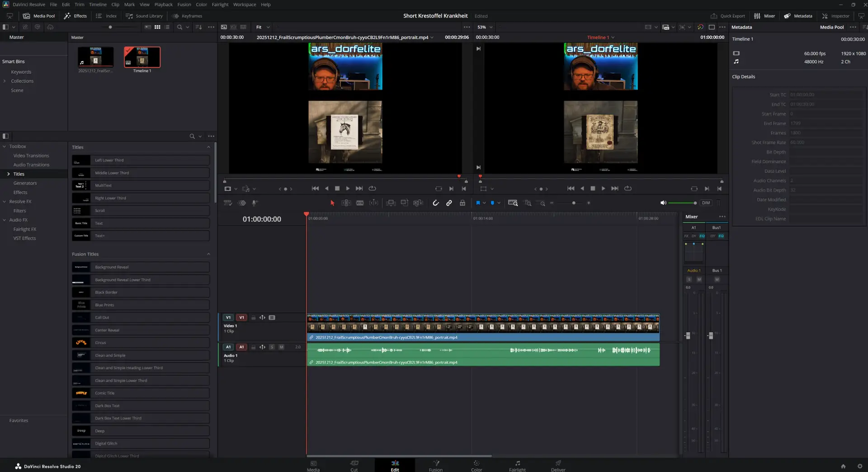Switch Media Pool to list view
Screen dimensions: 868x472
point(167,27)
